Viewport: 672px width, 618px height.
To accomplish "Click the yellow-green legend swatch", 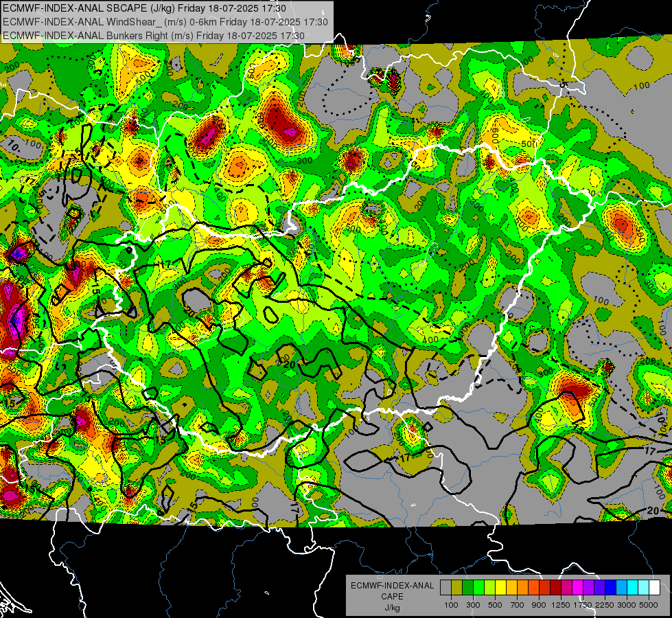I will [x=490, y=587].
